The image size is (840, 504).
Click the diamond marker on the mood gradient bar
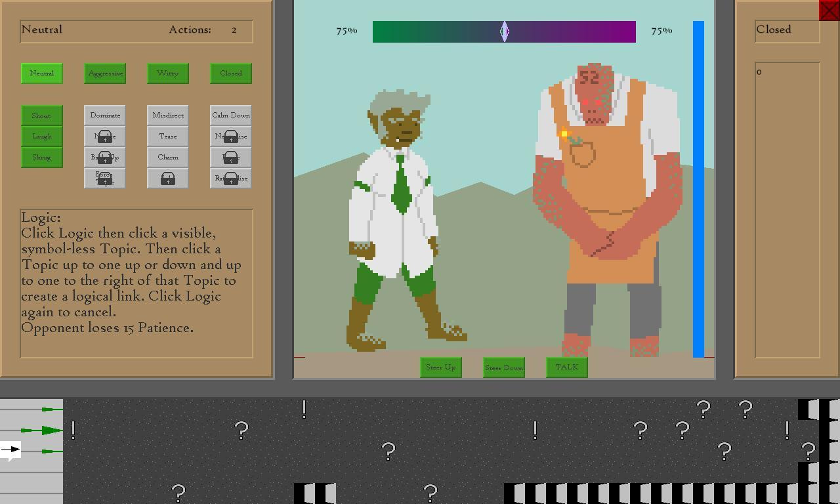tap(504, 31)
